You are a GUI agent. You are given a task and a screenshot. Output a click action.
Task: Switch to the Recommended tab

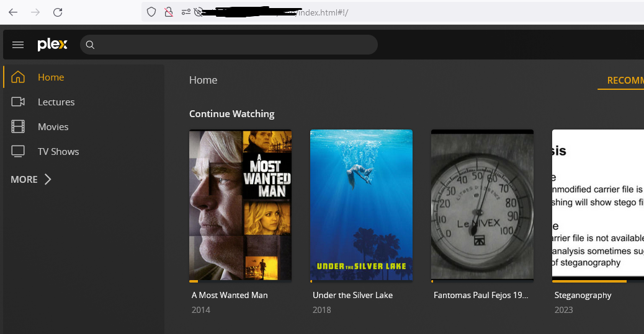pyautogui.click(x=625, y=81)
